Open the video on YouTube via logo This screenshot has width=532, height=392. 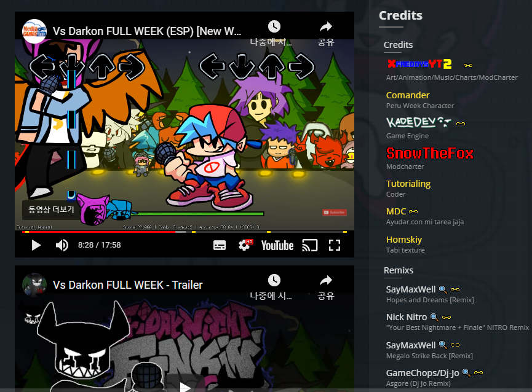point(277,245)
